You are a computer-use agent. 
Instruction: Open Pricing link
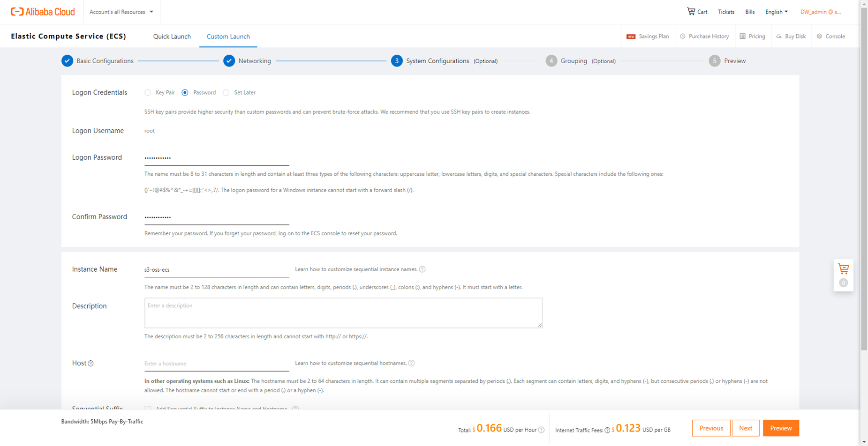coord(757,37)
